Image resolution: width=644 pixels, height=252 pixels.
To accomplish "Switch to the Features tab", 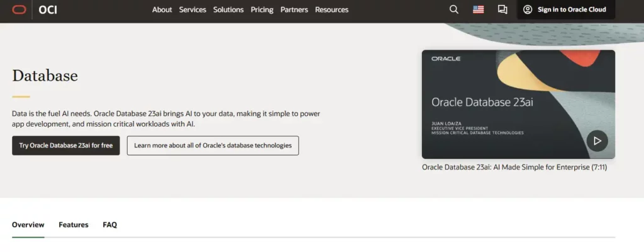I will tap(74, 225).
